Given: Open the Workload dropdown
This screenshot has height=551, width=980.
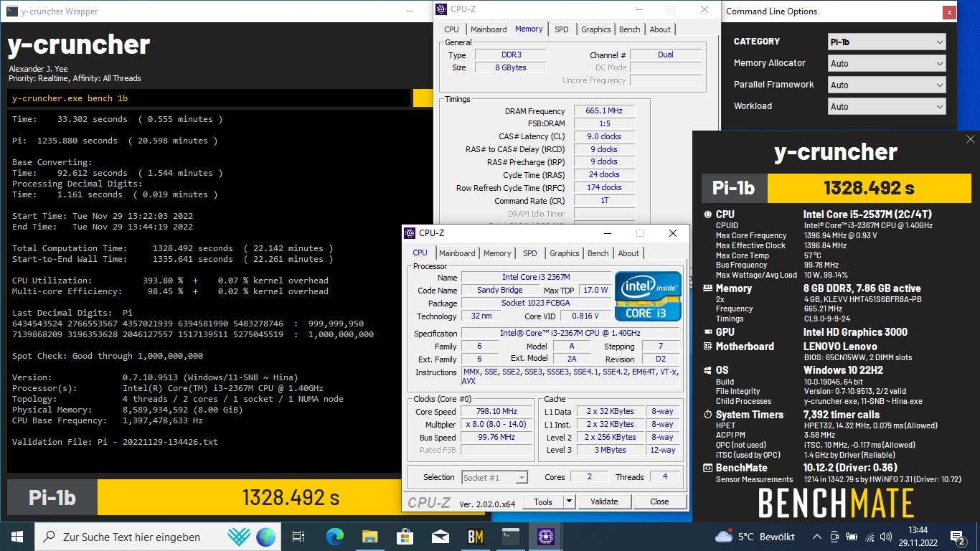Looking at the screenshot, I should 887,106.
